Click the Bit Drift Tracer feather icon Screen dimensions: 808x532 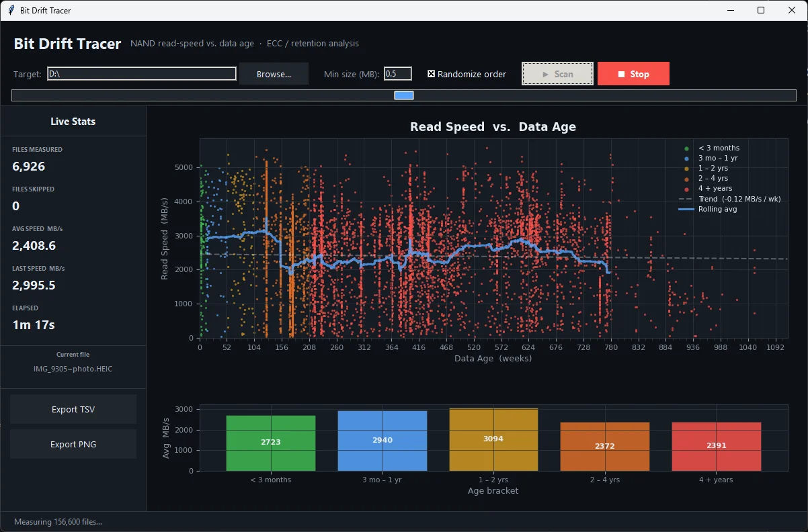pyautogui.click(x=11, y=10)
